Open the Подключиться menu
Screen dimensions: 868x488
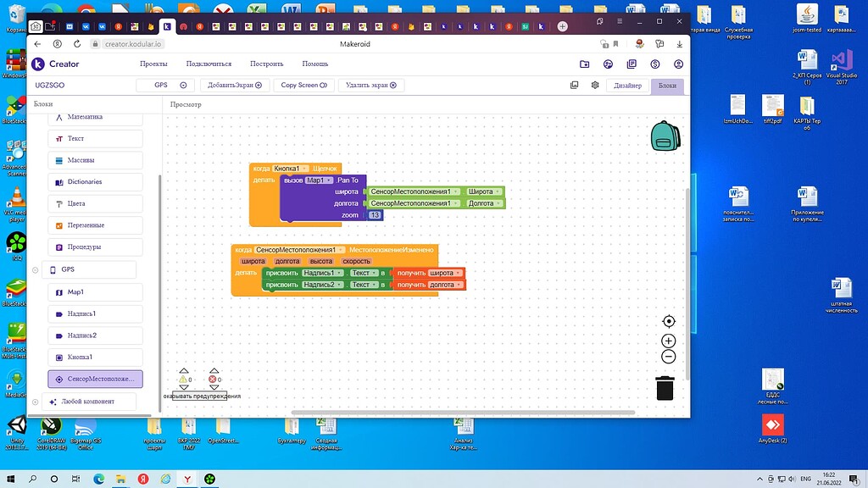point(209,64)
